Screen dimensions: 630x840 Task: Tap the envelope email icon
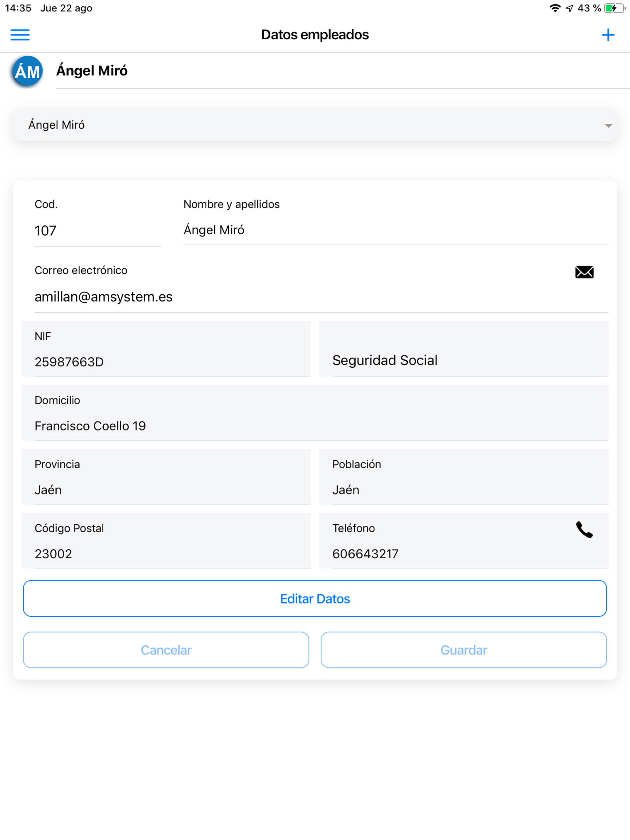click(x=584, y=272)
